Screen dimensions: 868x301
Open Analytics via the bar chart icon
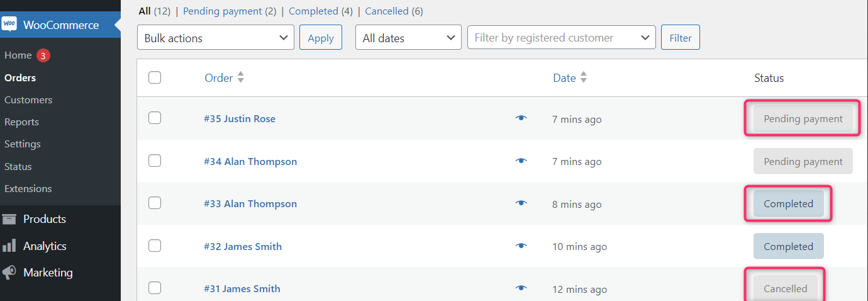tap(9, 246)
